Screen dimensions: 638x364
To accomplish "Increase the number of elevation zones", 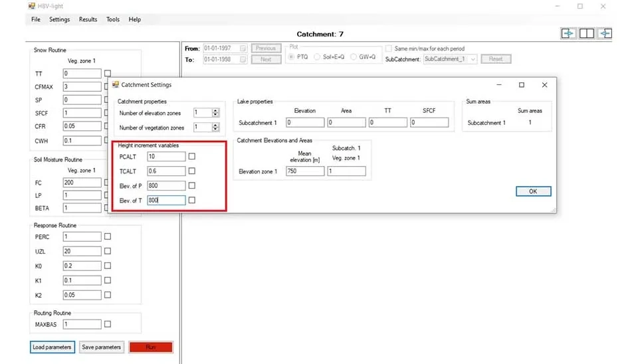I will 215,111.
